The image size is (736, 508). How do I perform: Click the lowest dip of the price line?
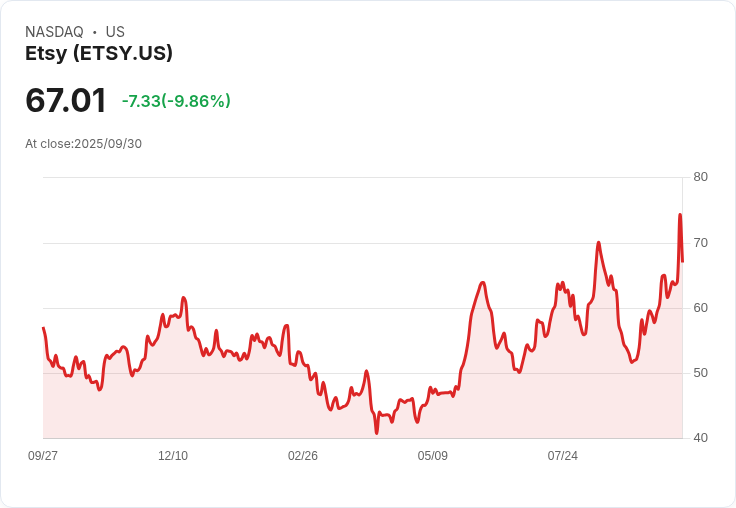(x=377, y=433)
